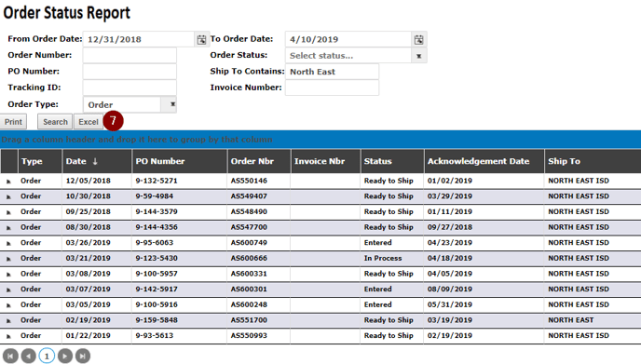
Task: Click the Print button
Action: pyautogui.click(x=13, y=122)
